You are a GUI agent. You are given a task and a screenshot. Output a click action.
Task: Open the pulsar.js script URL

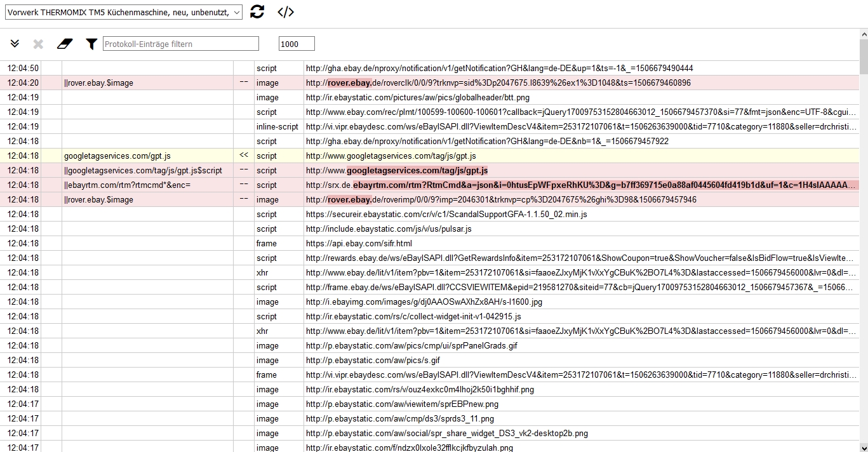point(389,229)
